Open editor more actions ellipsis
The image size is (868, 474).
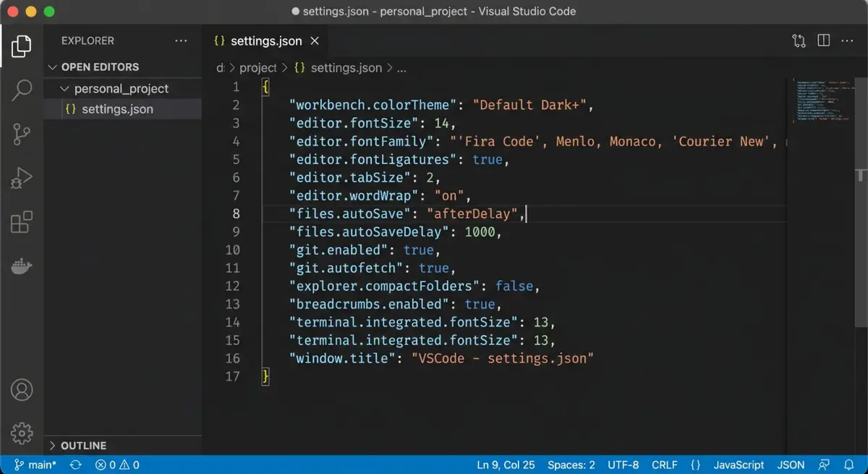[847, 41]
